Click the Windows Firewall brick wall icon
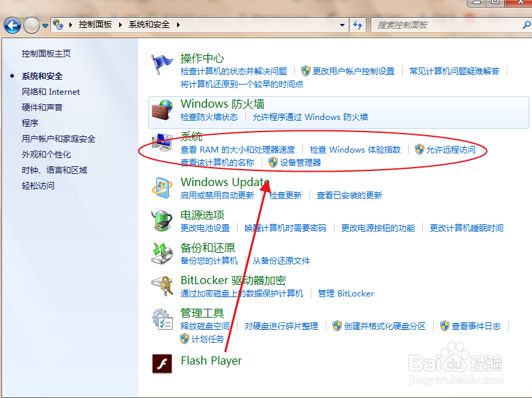Screen dimensions: 532x398 tap(162, 110)
